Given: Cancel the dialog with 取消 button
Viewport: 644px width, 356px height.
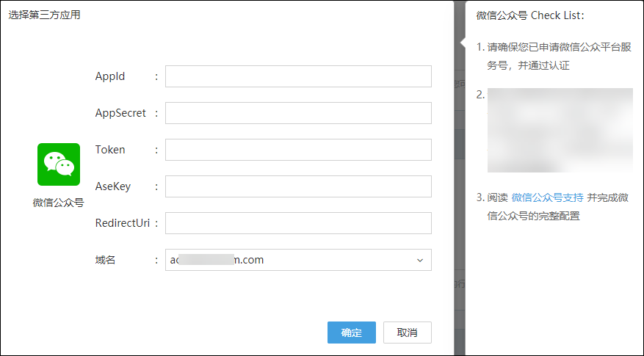Looking at the screenshot, I should pos(407,333).
